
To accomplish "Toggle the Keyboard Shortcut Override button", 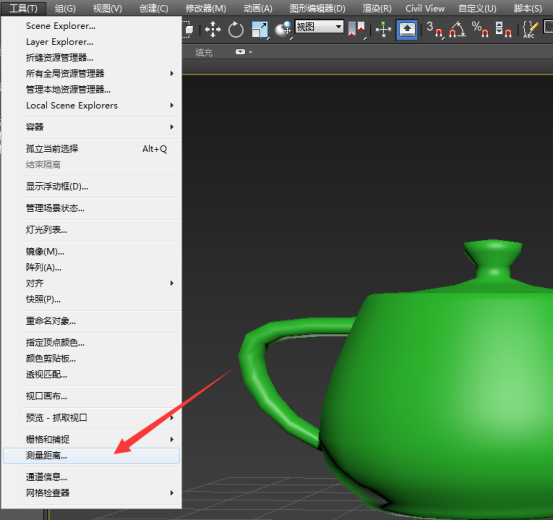I will [x=407, y=30].
